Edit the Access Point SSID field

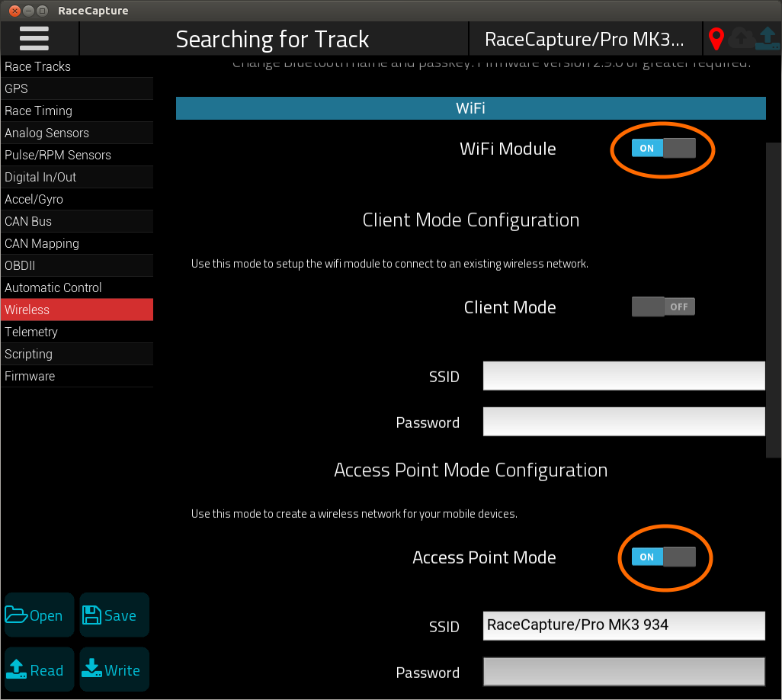[624, 626]
